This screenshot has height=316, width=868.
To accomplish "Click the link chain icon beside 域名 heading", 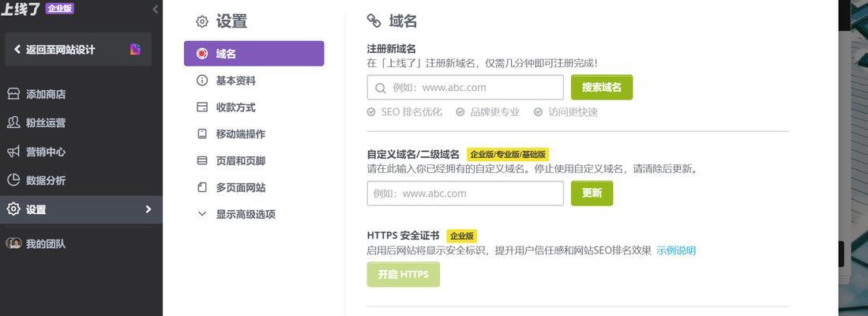I will [374, 21].
